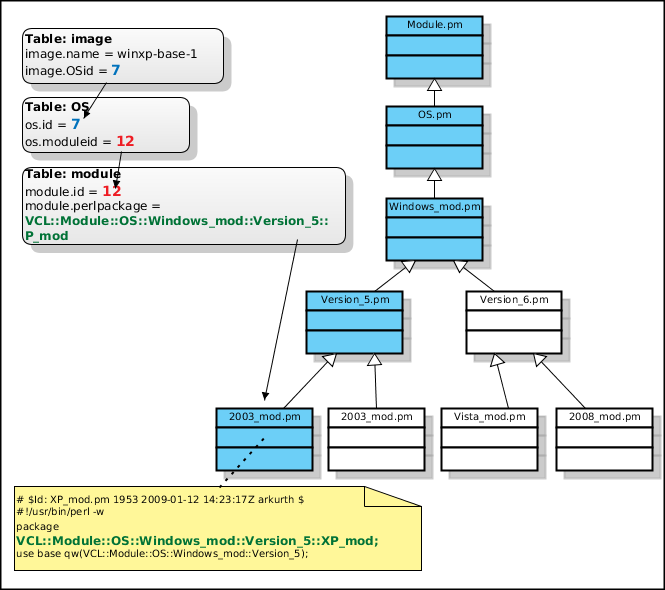Screen dimensions: 665x590
Task: Click the 'module.perlpackage =' line
Action: coord(93,206)
